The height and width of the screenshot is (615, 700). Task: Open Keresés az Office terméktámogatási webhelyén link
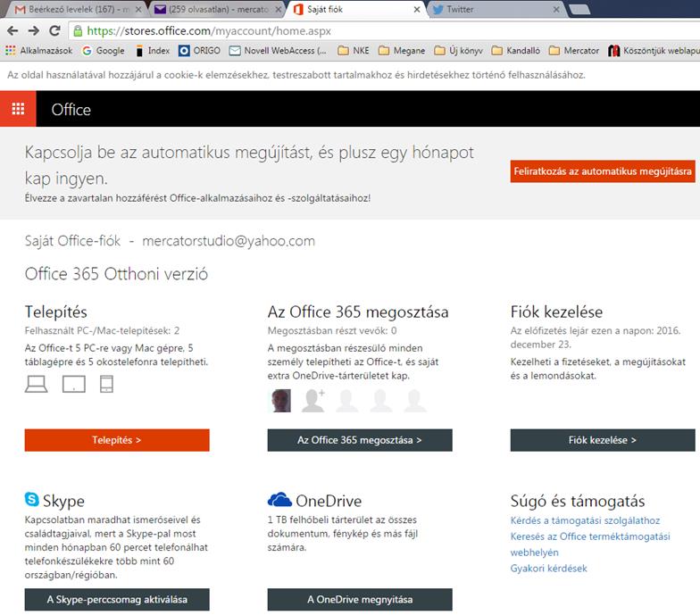click(590, 544)
